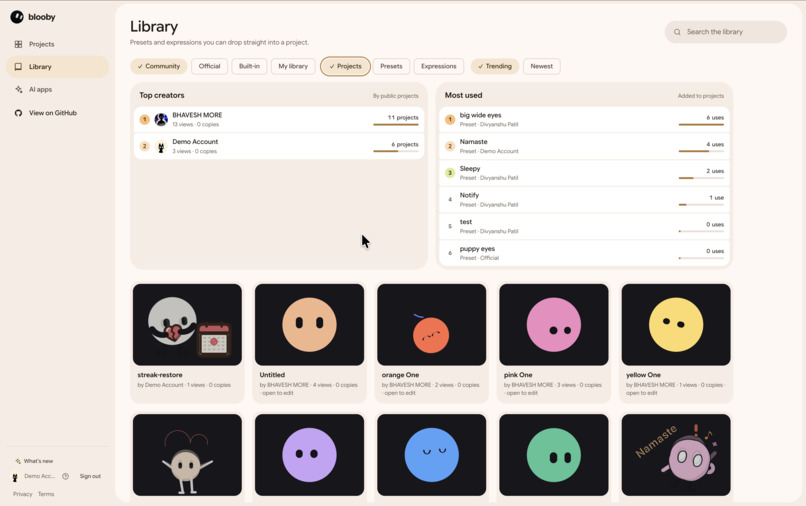Click the blooby logo icon
The height and width of the screenshot is (506, 806).
click(x=17, y=17)
